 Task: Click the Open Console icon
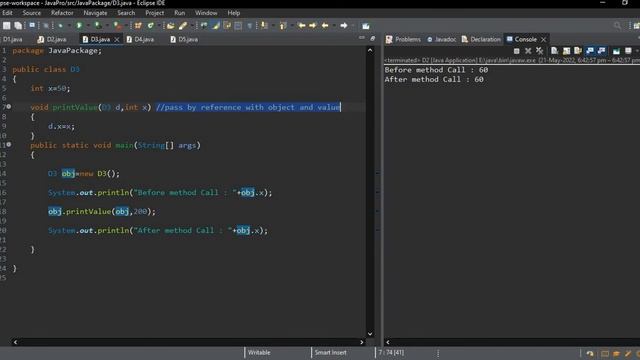tap(628, 51)
